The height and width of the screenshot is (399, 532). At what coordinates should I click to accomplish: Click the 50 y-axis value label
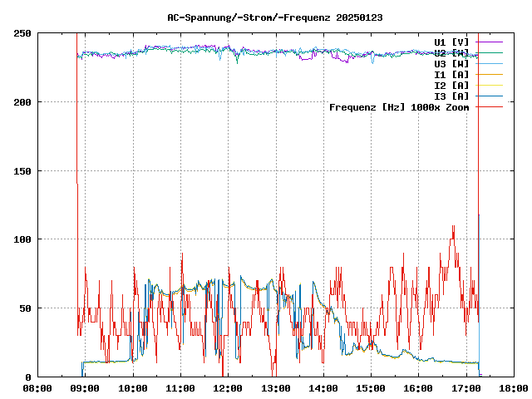click(26, 308)
